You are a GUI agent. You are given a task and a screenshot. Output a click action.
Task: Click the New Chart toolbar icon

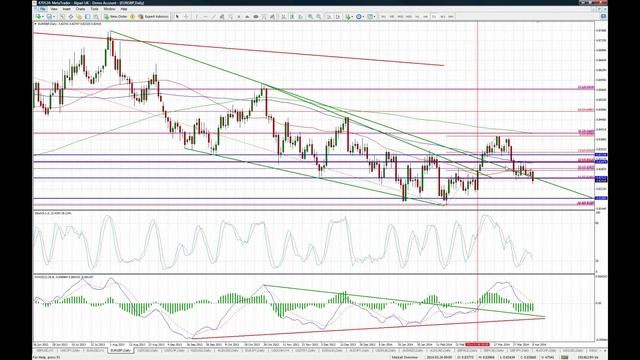tap(38, 17)
